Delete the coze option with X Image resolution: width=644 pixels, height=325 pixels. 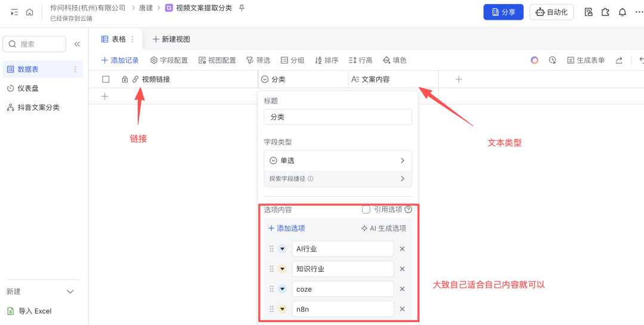[x=402, y=289]
